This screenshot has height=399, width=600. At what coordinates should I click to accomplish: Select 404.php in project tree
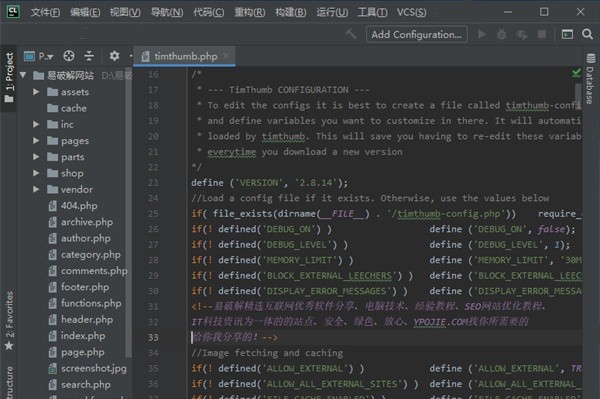point(79,206)
